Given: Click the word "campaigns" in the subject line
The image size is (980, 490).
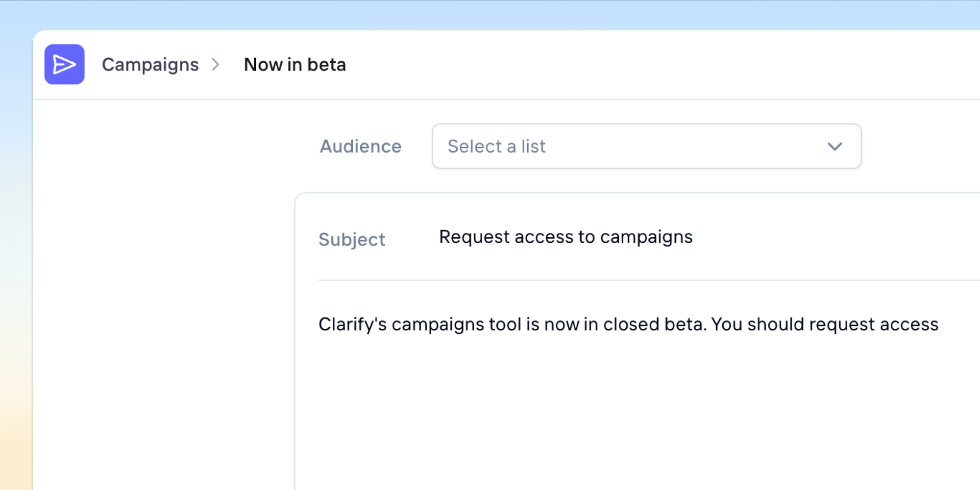Looking at the screenshot, I should [x=646, y=237].
